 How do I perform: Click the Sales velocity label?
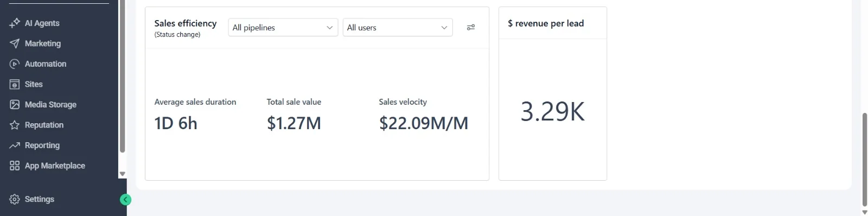403,102
